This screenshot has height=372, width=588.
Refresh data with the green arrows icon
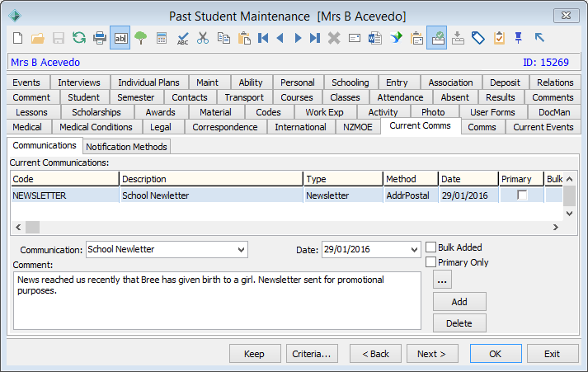tap(78, 38)
